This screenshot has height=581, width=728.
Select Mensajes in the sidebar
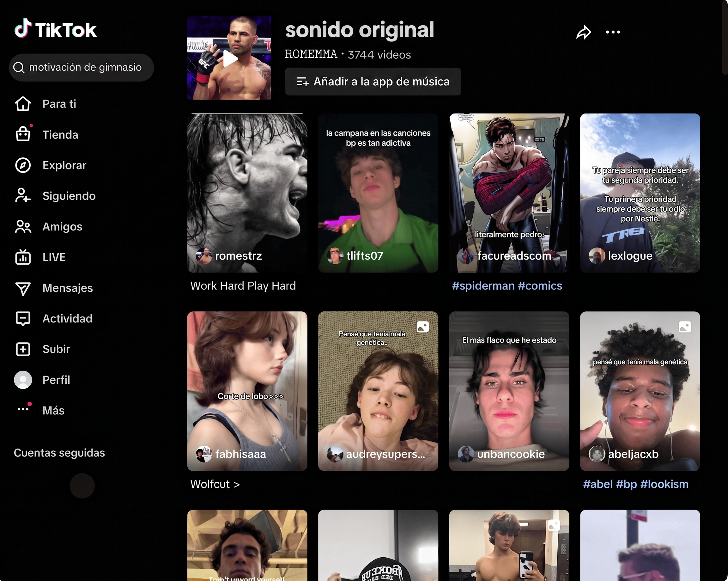tap(68, 288)
